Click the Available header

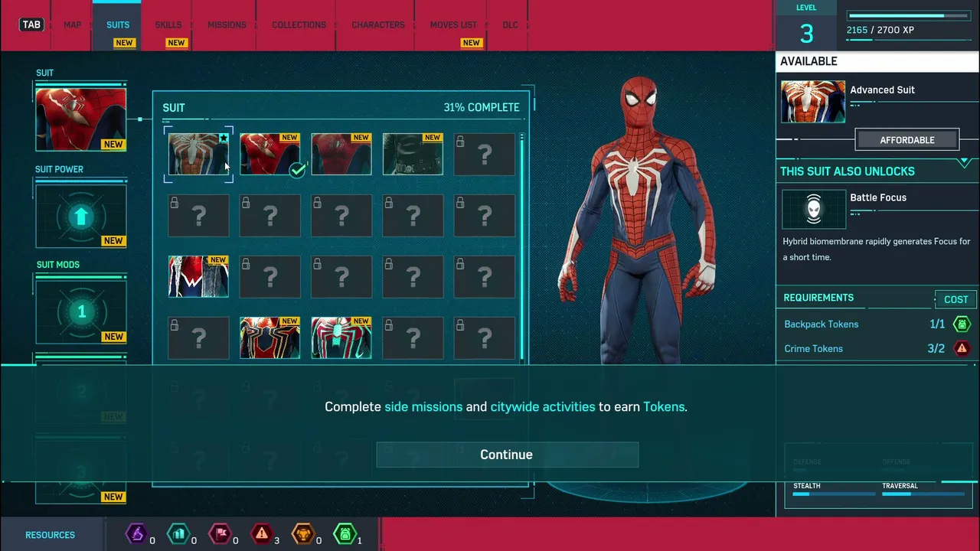tap(808, 61)
